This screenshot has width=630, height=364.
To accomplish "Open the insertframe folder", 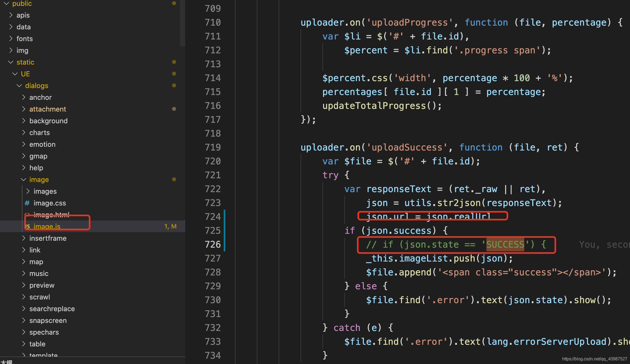I will pos(48,238).
